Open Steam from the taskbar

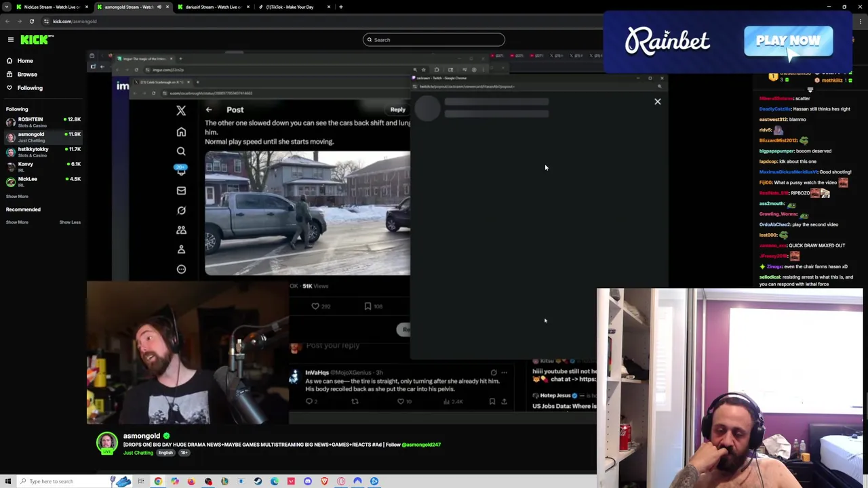(x=258, y=481)
